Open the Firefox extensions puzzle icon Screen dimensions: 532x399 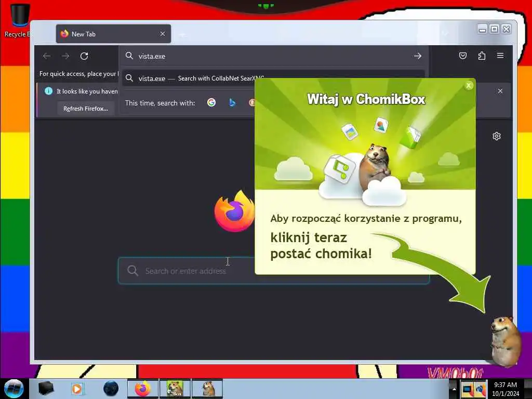(x=482, y=56)
